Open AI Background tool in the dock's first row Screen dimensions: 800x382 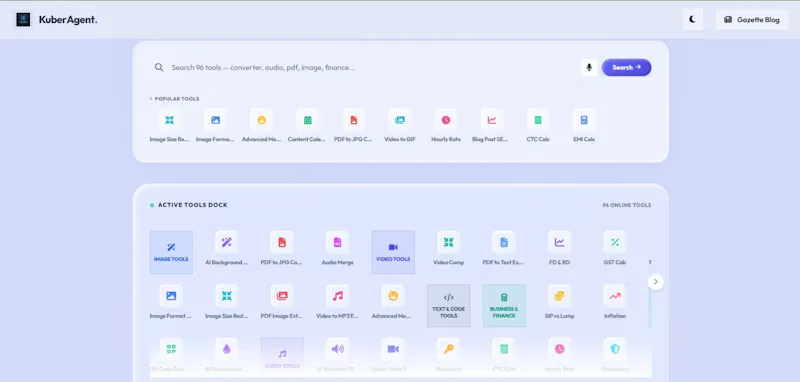click(x=227, y=249)
